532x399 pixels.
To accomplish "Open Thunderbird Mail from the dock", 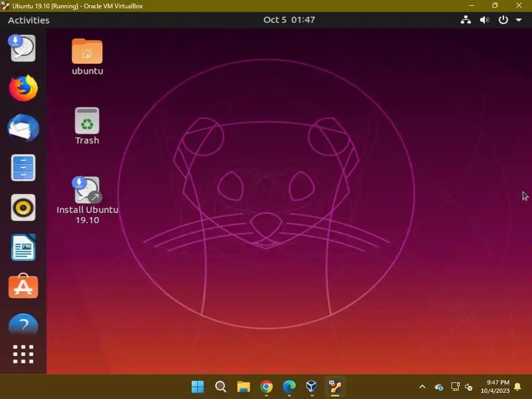I will (23, 128).
